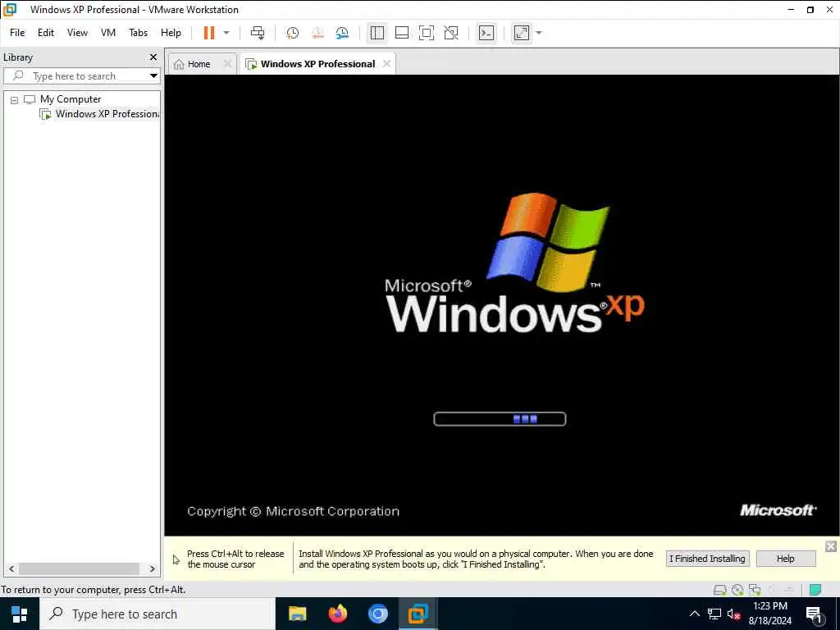Open the notification center icon
840x630 pixels.
pos(815,614)
